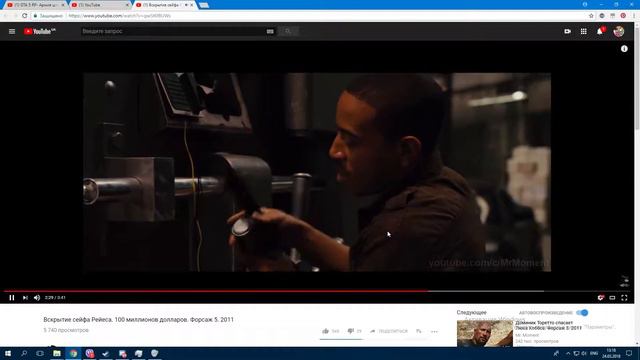The height and width of the screenshot is (360, 640).
Task: Enter fullscreen mode
Action: pyautogui.click(x=624, y=298)
